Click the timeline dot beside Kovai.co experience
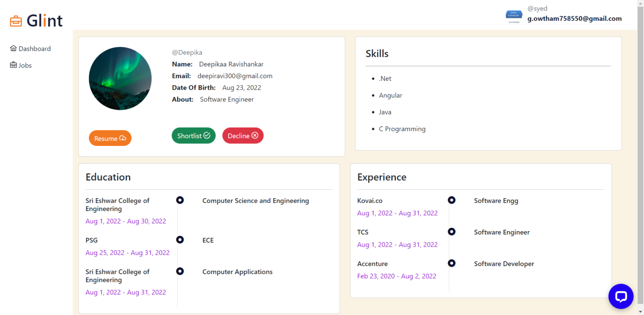This screenshot has height=315, width=644. coord(452,200)
